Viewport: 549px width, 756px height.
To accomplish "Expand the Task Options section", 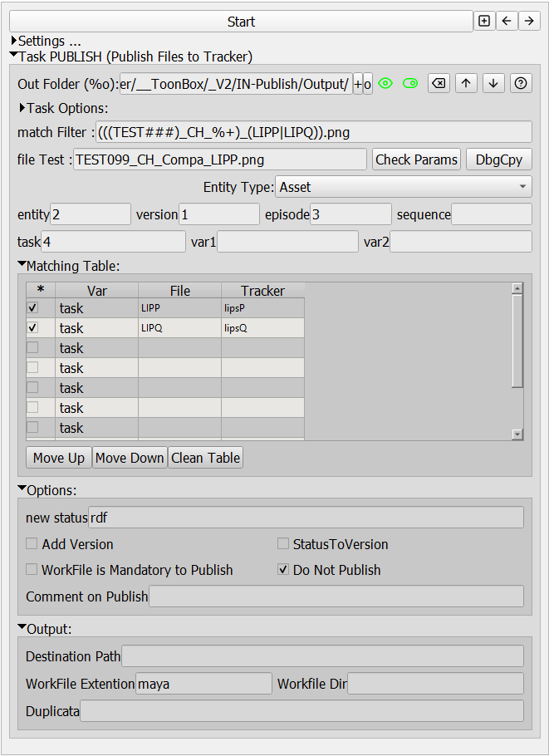I will coord(22,108).
